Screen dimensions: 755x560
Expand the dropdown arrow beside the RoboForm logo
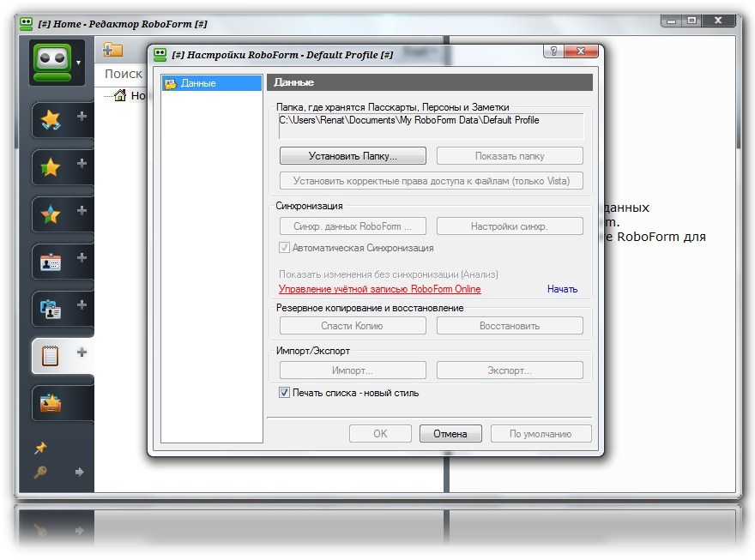(78, 63)
